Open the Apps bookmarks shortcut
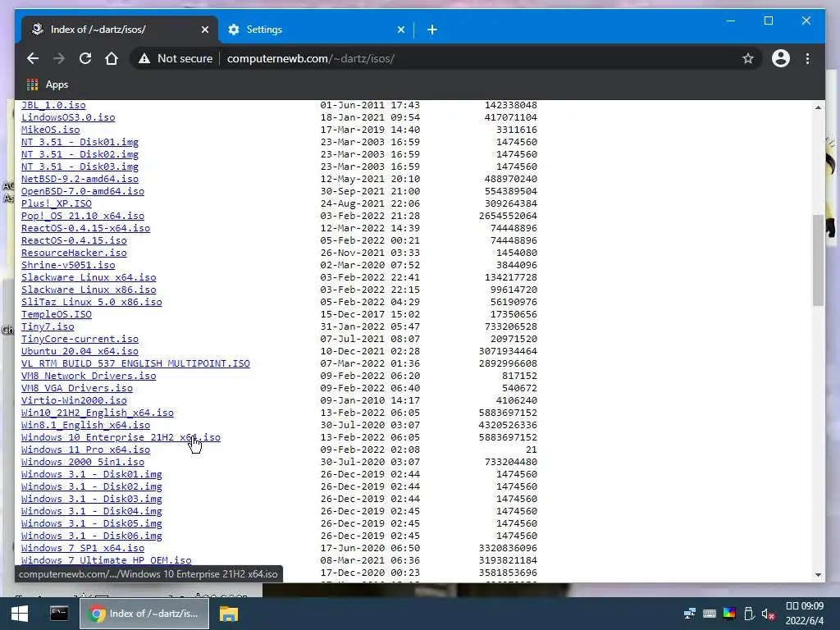The width and height of the screenshot is (840, 630). point(48,84)
